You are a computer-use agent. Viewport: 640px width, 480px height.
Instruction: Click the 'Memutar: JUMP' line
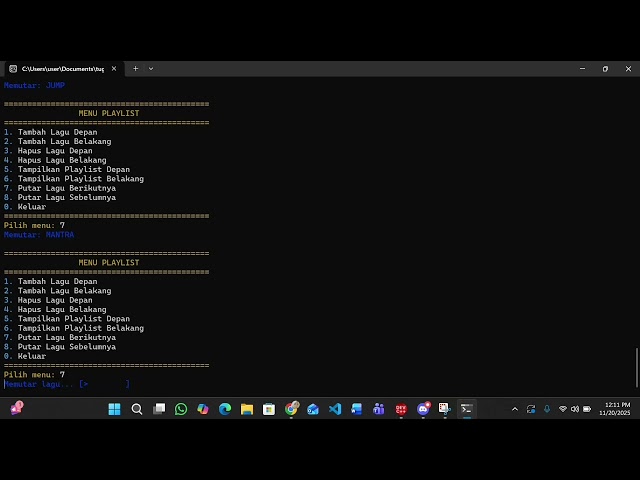(x=34, y=85)
